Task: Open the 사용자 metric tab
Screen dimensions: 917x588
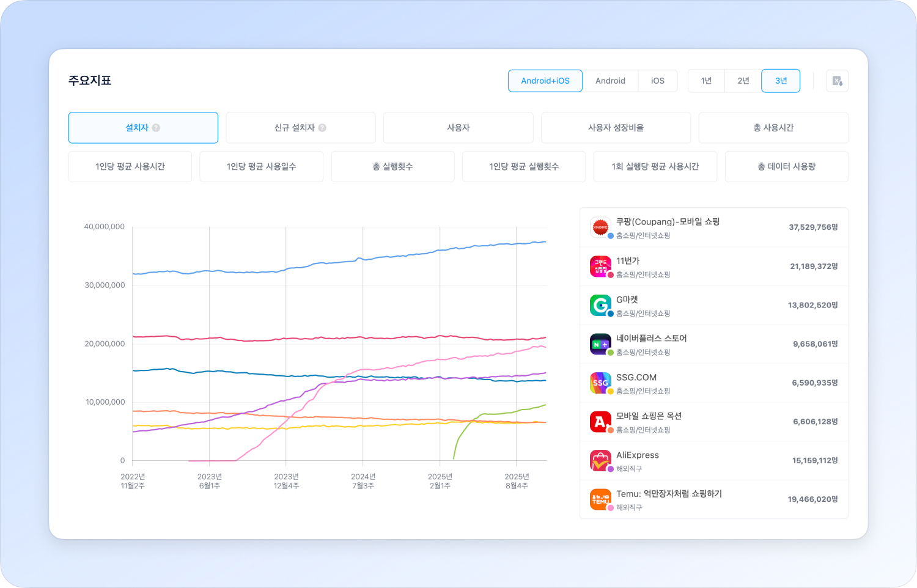Action: (x=458, y=128)
